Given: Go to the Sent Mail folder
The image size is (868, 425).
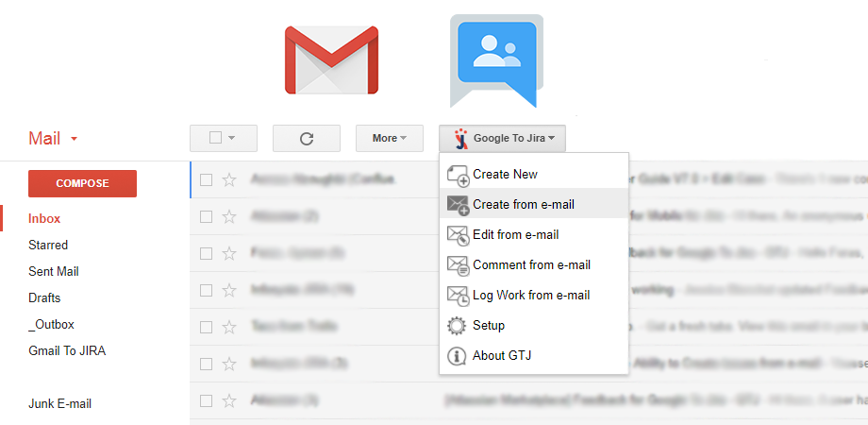Looking at the screenshot, I should point(54,271).
